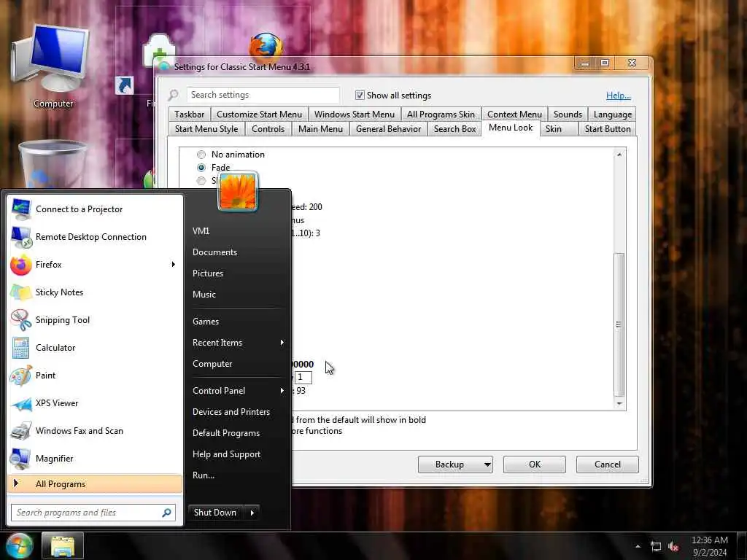Open File Explorer from taskbar
This screenshot has height=560, width=747.
click(x=63, y=545)
